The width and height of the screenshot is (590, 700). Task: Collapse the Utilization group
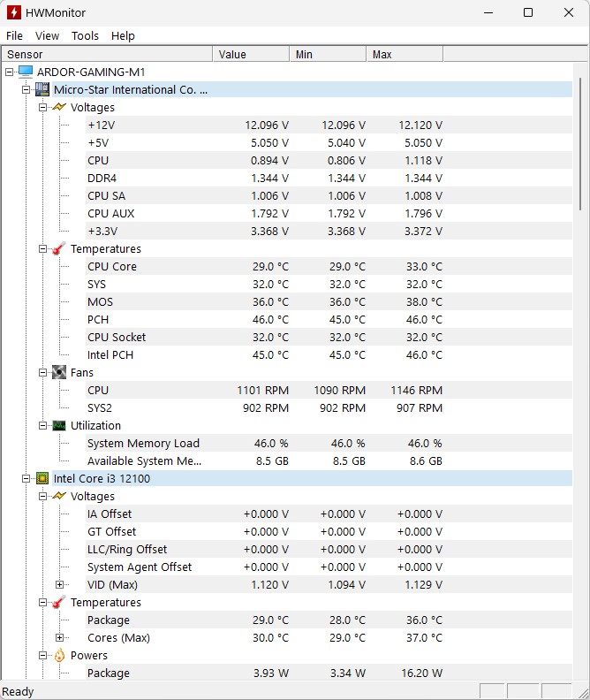pyautogui.click(x=42, y=425)
